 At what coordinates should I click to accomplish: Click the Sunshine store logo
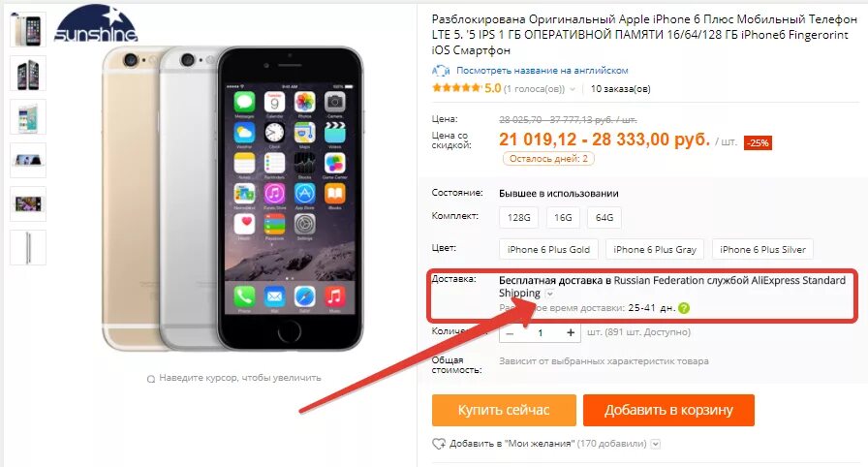pos(96,24)
